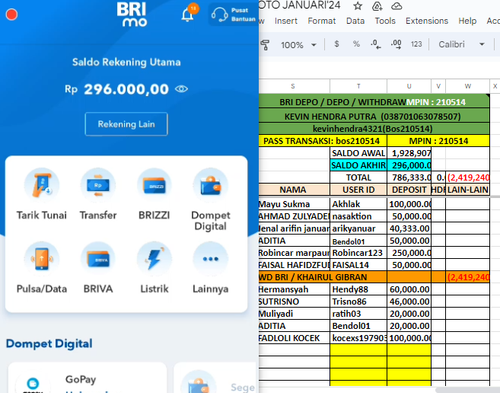Open Tarik Tunai cash withdrawal
The height and width of the screenshot is (393, 500).
pos(42,195)
